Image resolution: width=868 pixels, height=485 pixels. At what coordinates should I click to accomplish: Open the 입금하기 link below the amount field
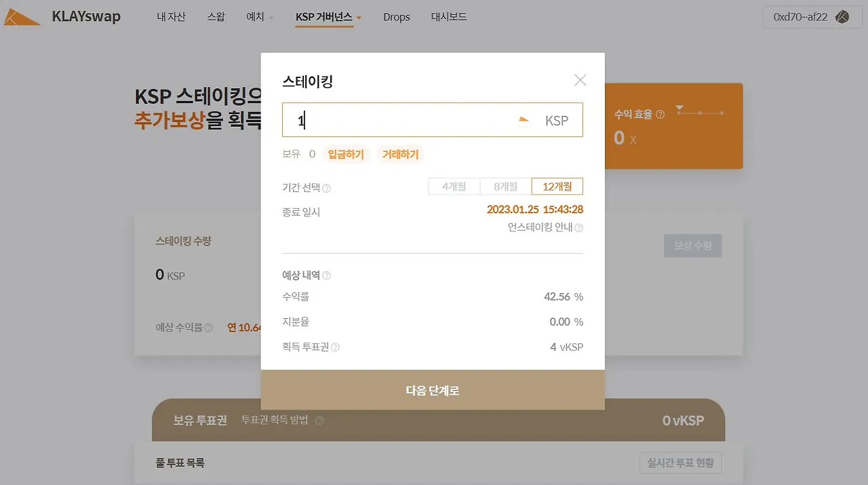click(345, 154)
